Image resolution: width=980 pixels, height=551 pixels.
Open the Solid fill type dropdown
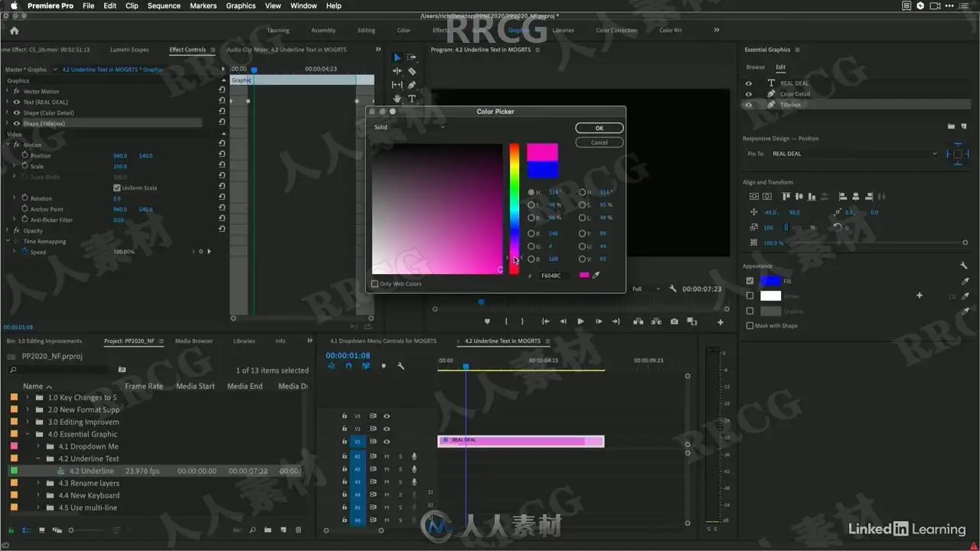click(x=409, y=127)
